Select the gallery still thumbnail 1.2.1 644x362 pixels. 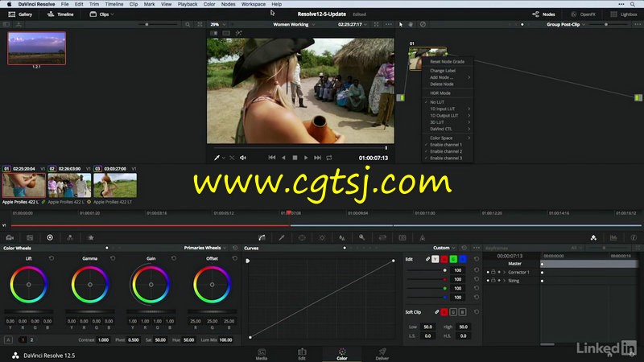pos(36,48)
